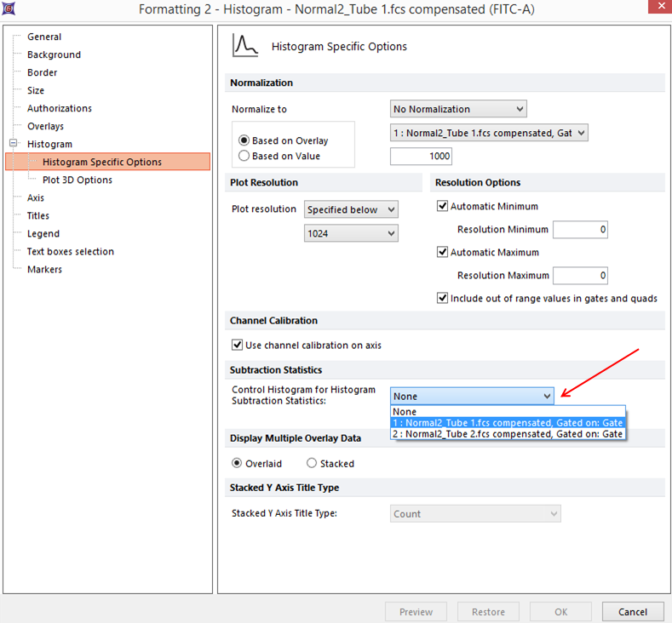Toggle Use channel calibration on axis

(238, 346)
